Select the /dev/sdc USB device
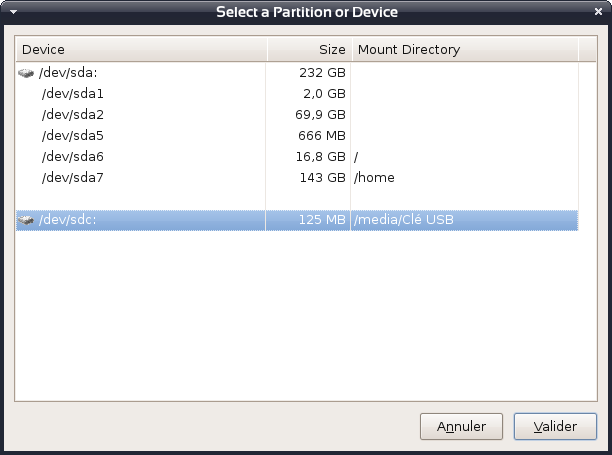This screenshot has height=455, width=612. pos(68,221)
